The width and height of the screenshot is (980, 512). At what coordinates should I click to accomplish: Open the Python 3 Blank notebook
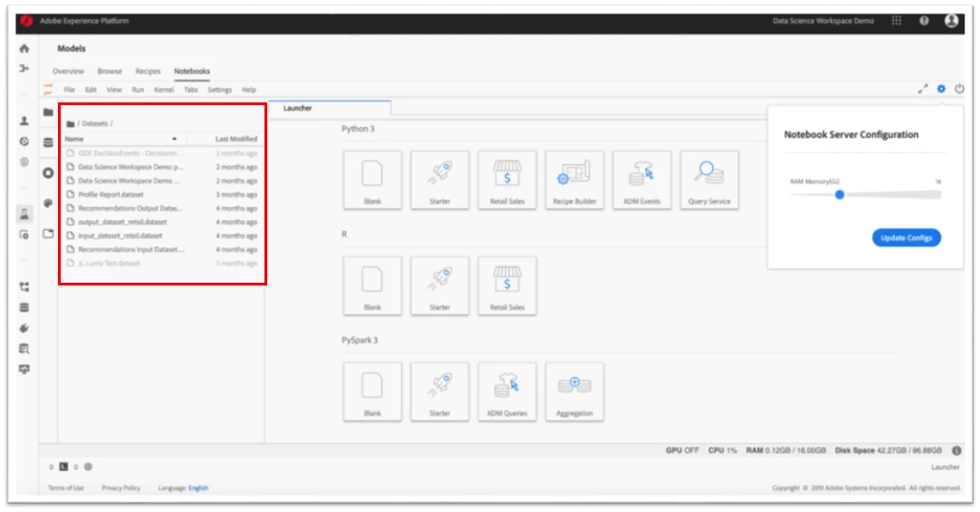(372, 180)
